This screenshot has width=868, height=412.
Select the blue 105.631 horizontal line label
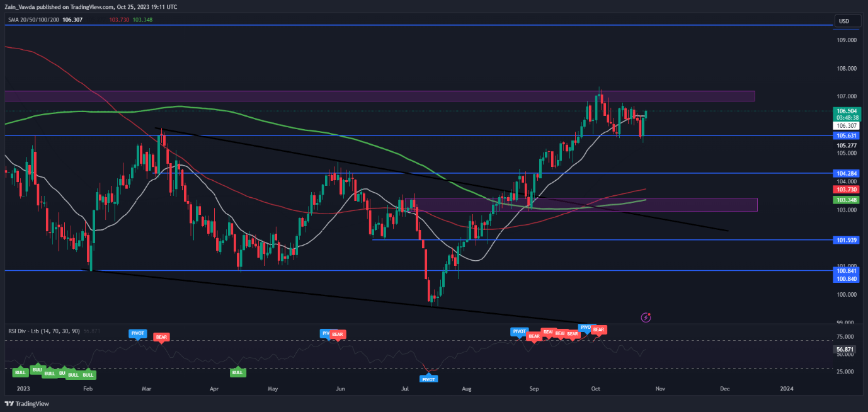pos(845,135)
